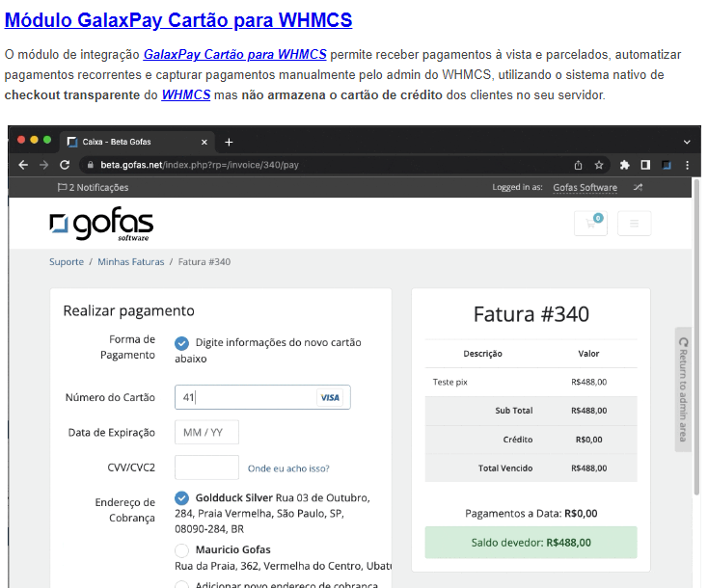Toggle the browser side panel icon
This screenshot has height=588, width=708.
(645, 165)
